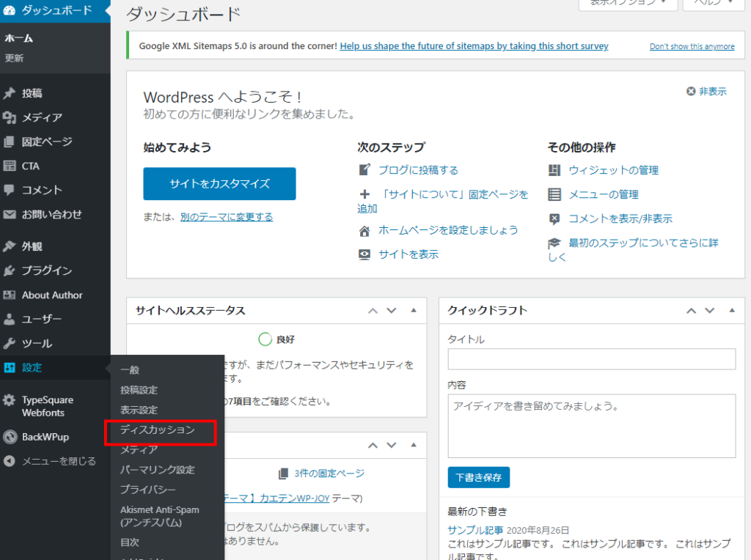751x560 pixels.
Task: Click the plus icon beside 固定ページを追加
Action: point(364,194)
